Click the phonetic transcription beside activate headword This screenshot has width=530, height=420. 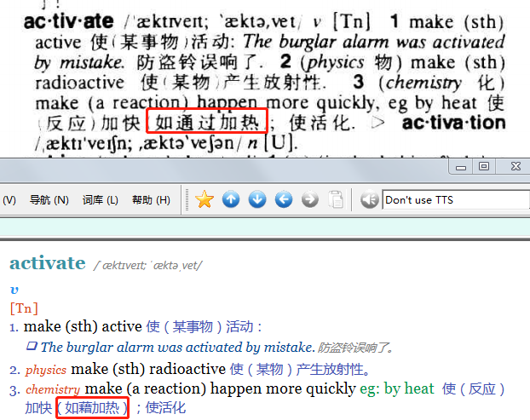click(147, 265)
